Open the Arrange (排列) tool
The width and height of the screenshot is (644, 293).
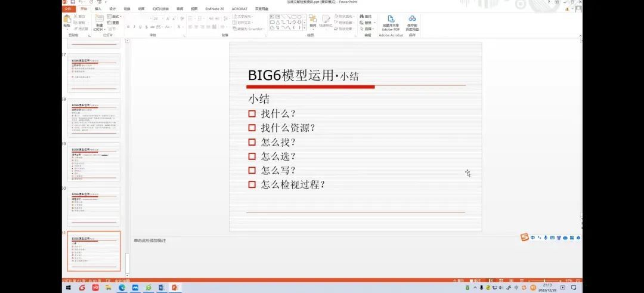[312, 21]
